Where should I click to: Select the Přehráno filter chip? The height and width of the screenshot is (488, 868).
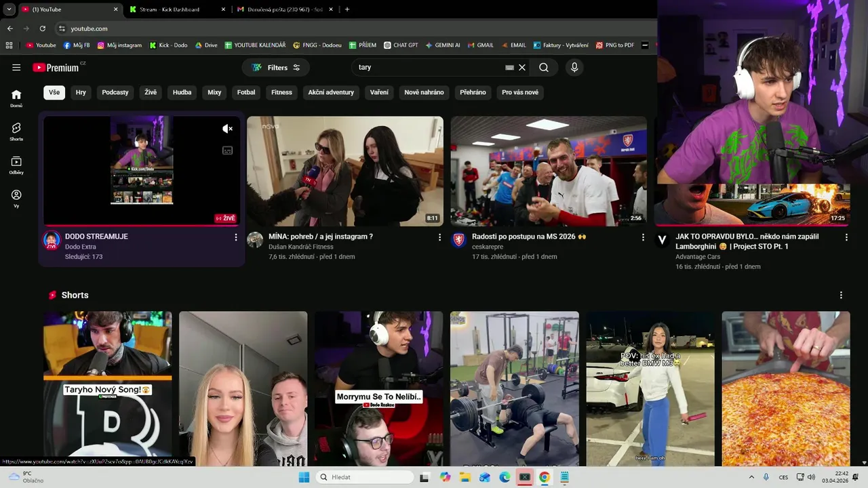tap(473, 92)
